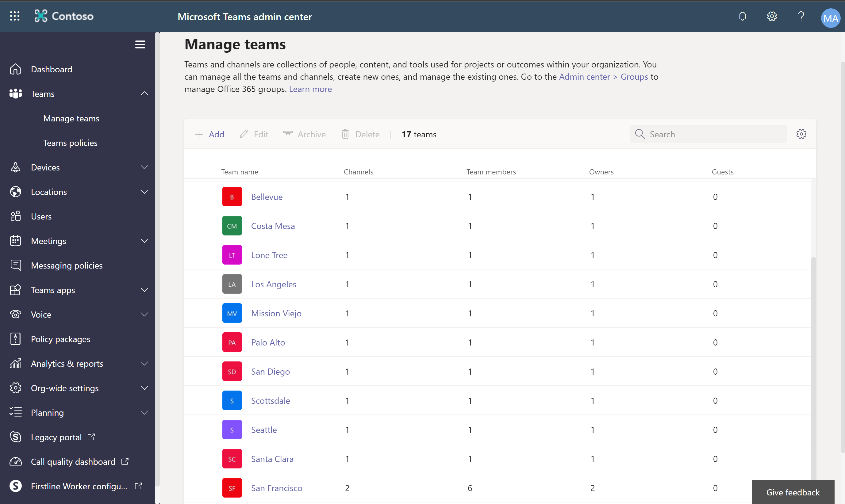Open the San Francisco team

(x=277, y=487)
